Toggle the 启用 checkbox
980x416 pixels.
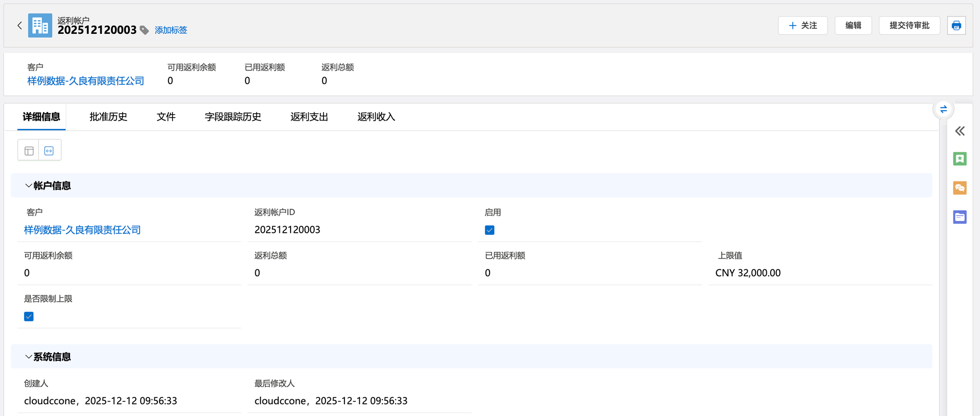pos(490,230)
